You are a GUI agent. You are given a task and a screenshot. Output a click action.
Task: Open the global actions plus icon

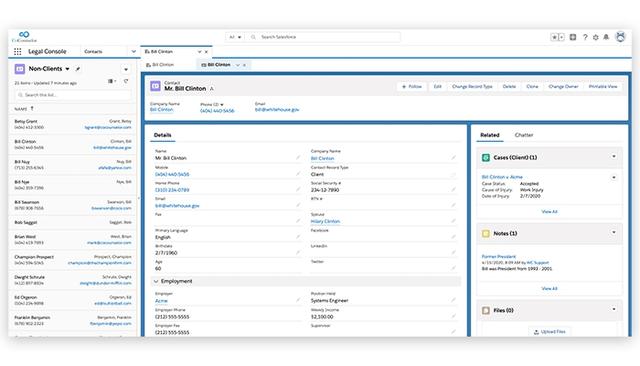(x=573, y=37)
